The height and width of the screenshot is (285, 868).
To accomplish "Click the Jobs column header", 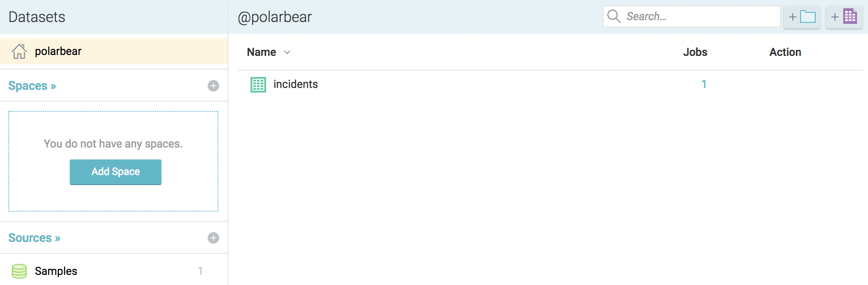I will (695, 52).
